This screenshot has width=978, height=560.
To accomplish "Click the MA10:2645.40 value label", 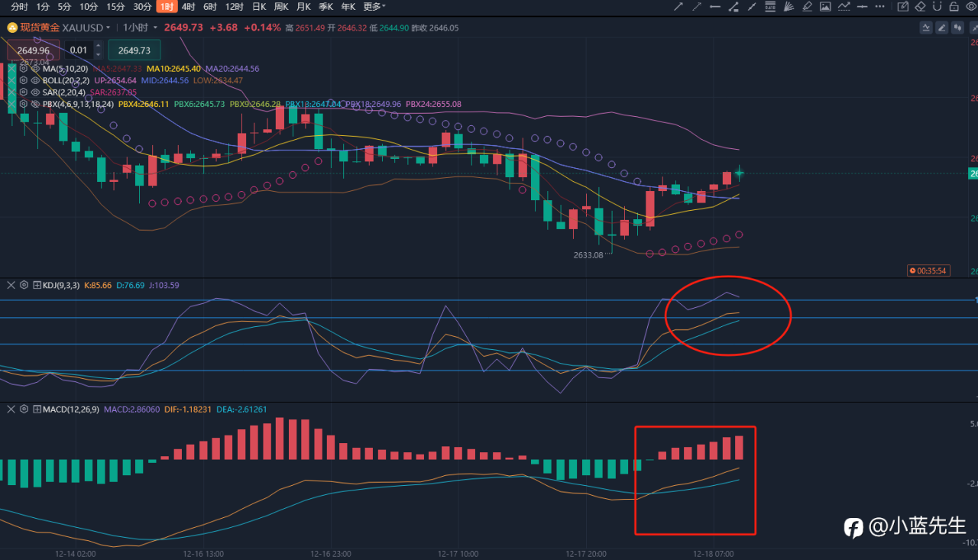I will [x=173, y=68].
